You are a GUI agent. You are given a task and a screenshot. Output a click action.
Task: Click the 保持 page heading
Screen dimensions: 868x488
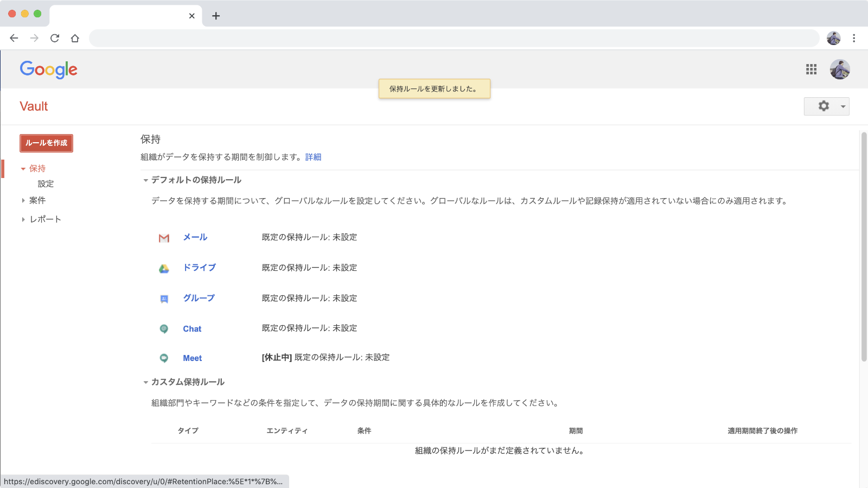click(x=150, y=140)
